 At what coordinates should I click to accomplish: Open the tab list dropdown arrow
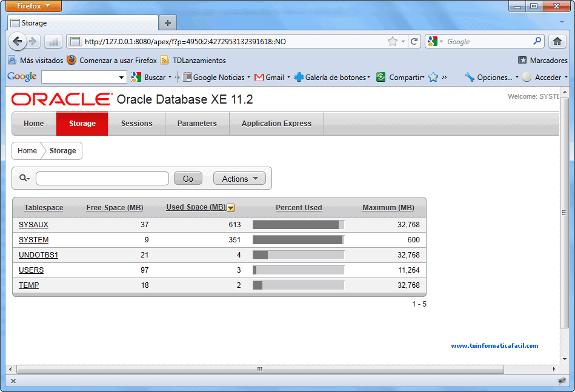pos(562,22)
